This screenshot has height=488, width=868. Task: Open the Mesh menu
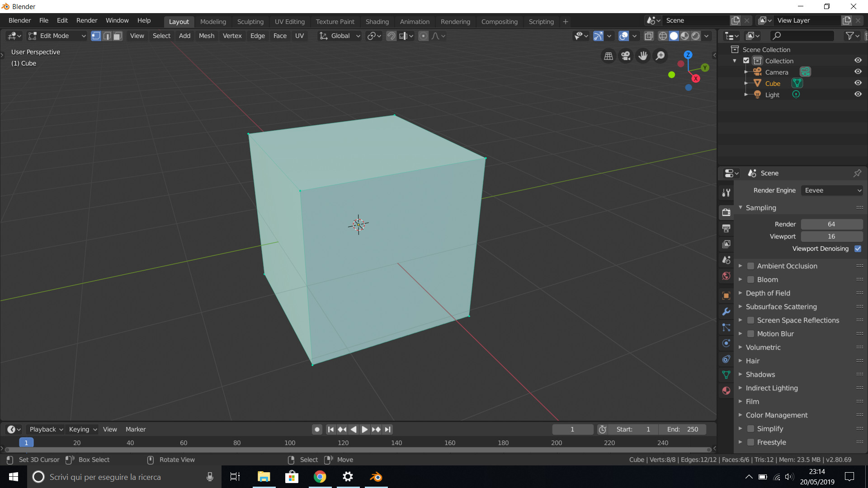click(x=206, y=36)
